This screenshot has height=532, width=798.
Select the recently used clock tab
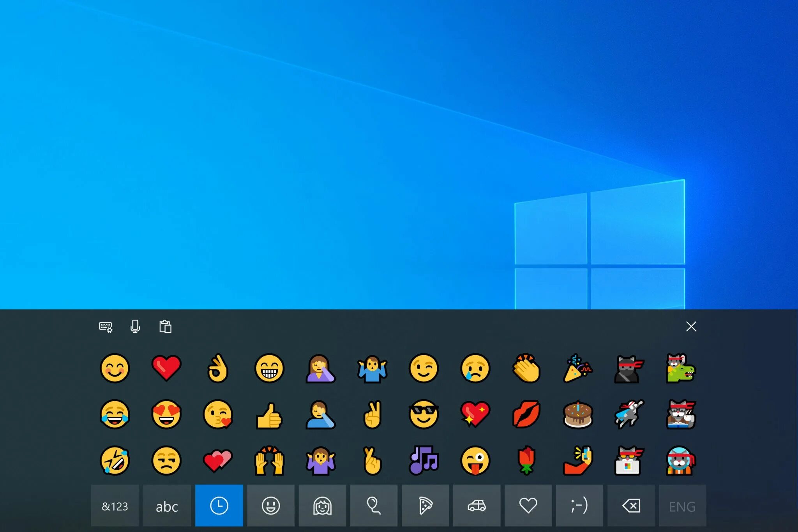(219, 506)
